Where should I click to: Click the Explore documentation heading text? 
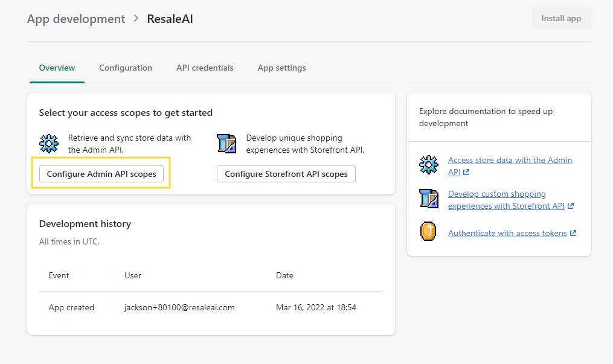pyautogui.click(x=486, y=117)
